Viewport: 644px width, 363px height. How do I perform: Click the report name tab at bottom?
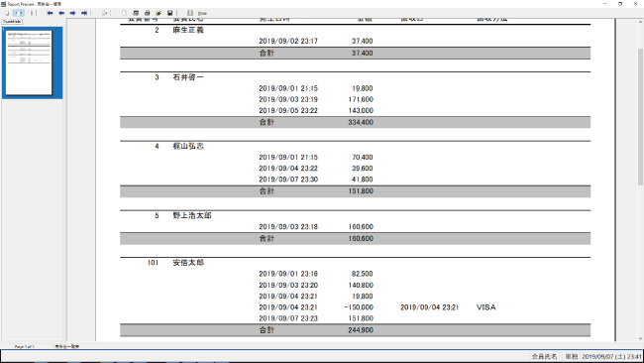[67, 346]
